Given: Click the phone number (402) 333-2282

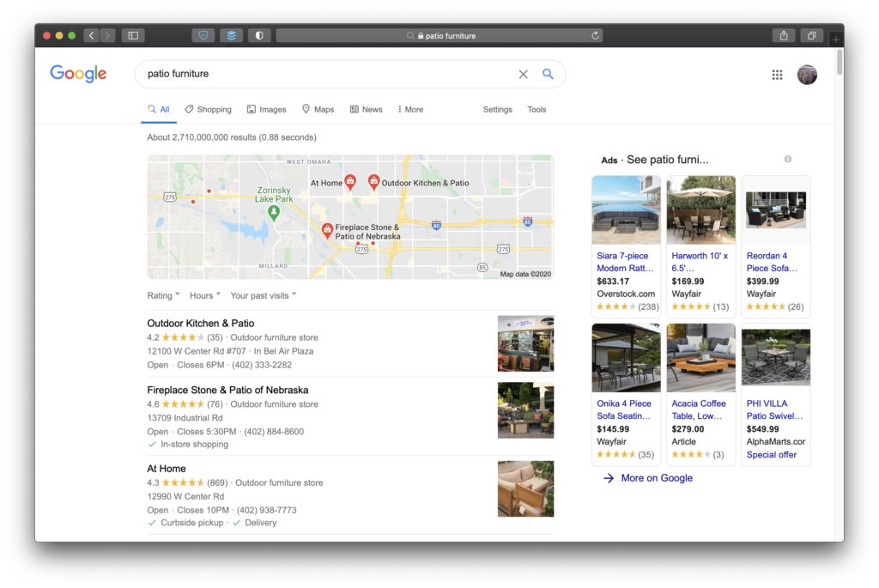Looking at the screenshot, I should click(x=262, y=365).
